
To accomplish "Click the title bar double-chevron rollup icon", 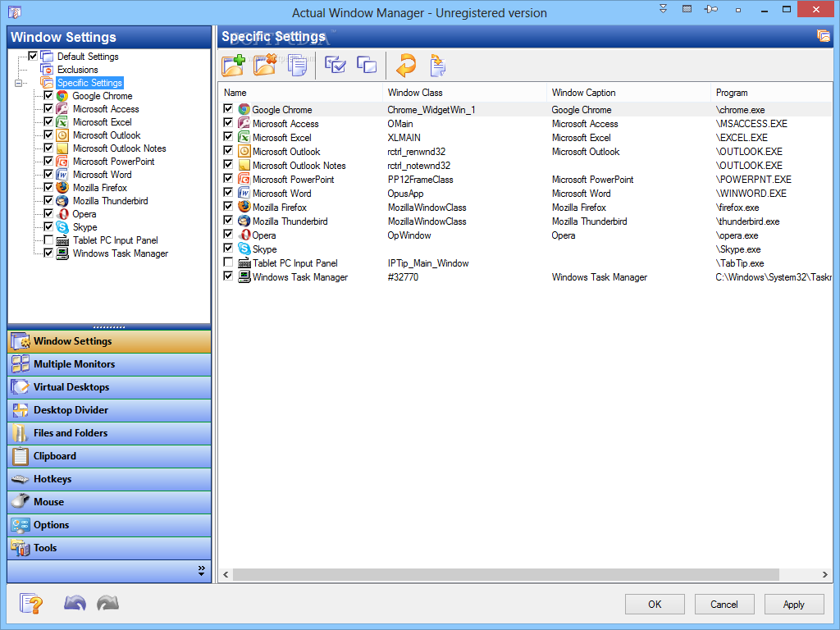I will pos(663,8).
